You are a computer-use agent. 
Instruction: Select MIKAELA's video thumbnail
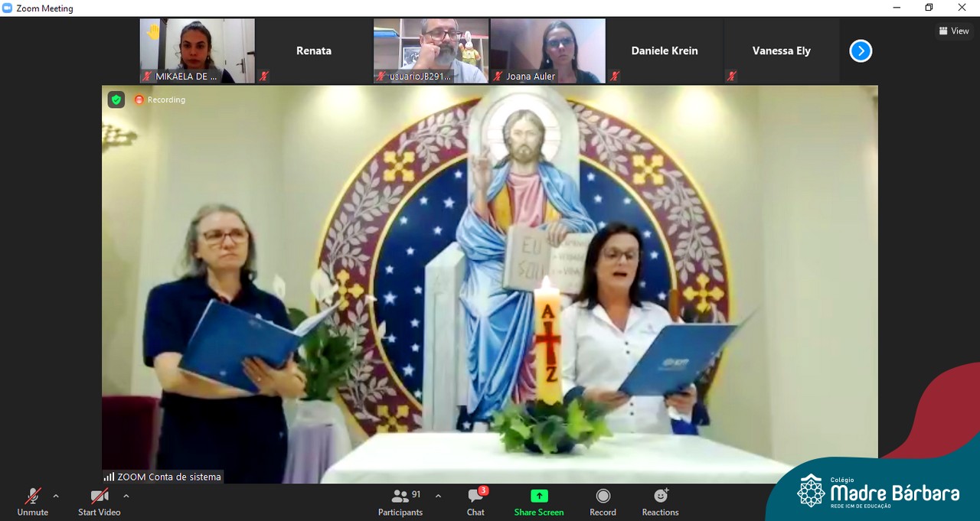pyautogui.click(x=197, y=50)
